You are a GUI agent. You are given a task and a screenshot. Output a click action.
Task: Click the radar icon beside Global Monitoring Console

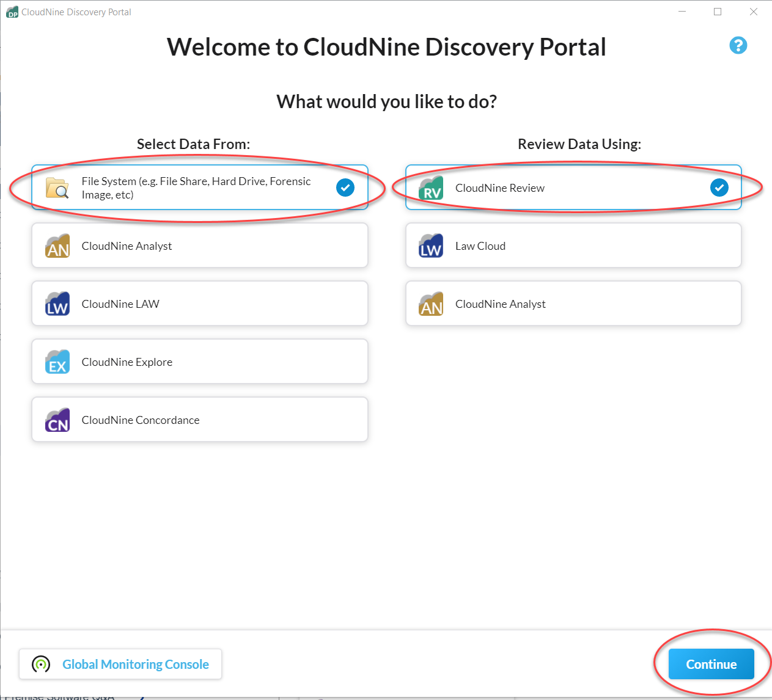click(40, 664)
